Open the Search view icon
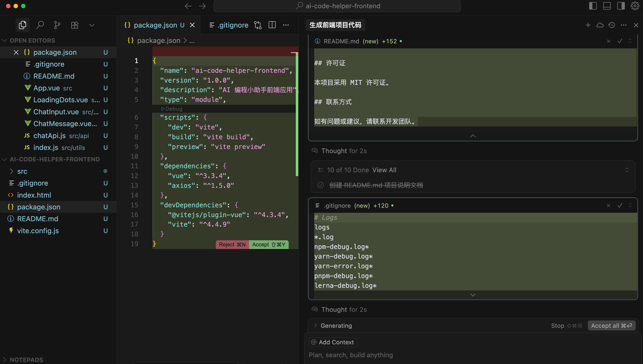Screen dimensions: 643x364 pos(40,25)
